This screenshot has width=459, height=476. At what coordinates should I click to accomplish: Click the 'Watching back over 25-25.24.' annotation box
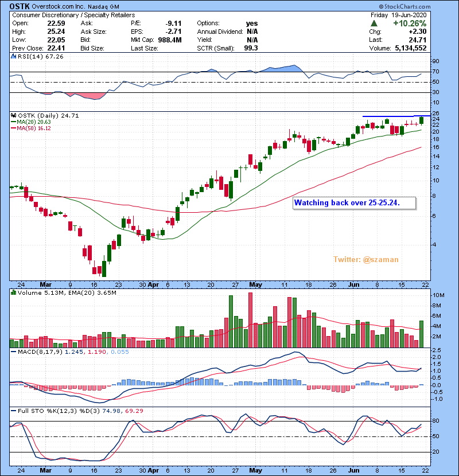click(355, 203)
